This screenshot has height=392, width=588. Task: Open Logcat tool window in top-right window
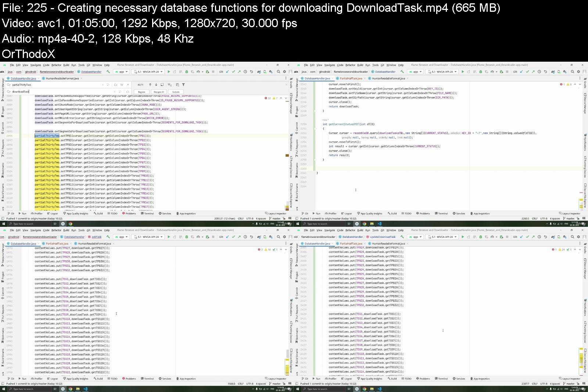(x=346, y=213)
